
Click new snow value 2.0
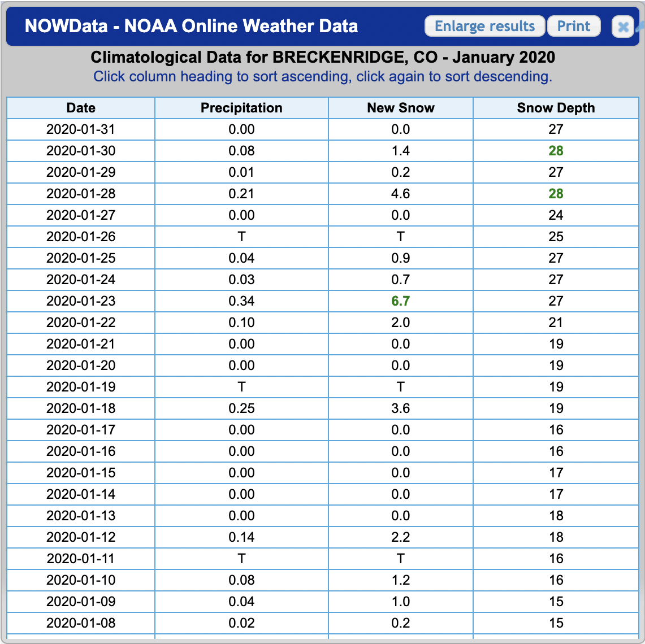[401, 323]
